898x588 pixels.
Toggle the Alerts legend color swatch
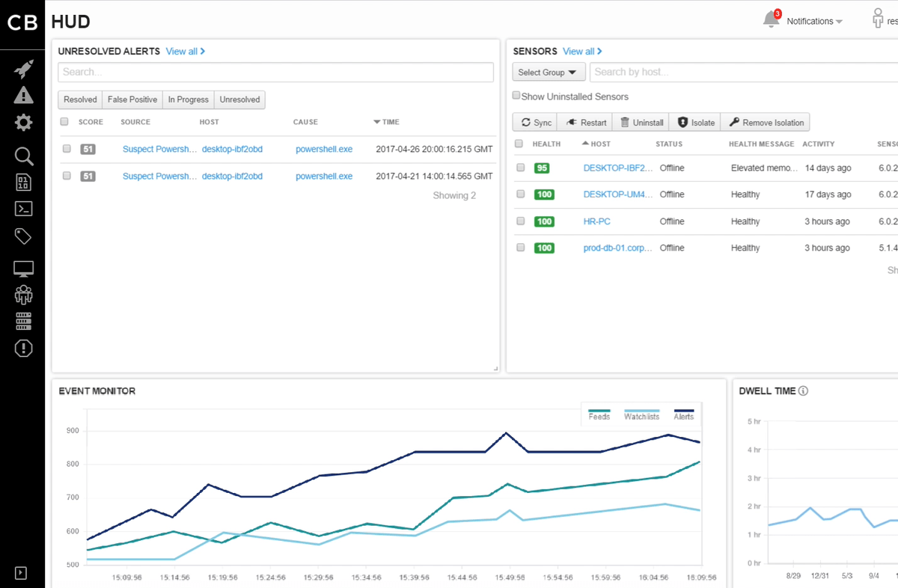(x=684, y=411)
